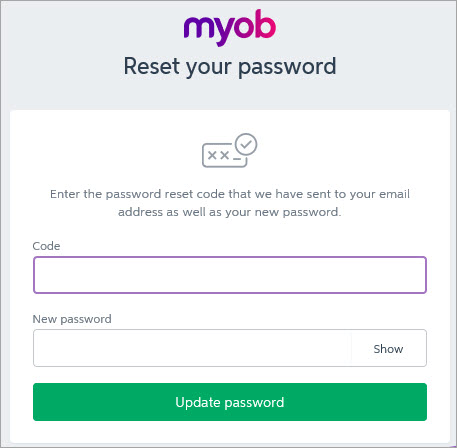Click the Code field label
This screenshot has height=448, width=457.
click(x=46, y=246)
